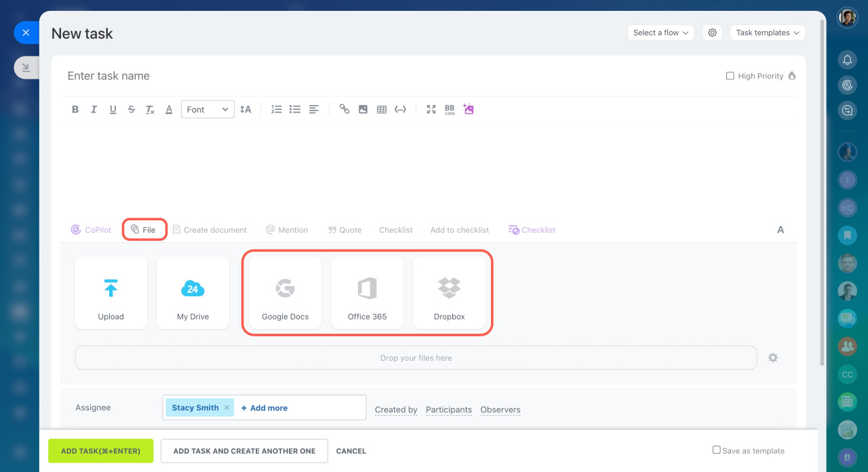Click the Observers link
The height and width of the screenshot is (472, 868).
coord(500,410)
